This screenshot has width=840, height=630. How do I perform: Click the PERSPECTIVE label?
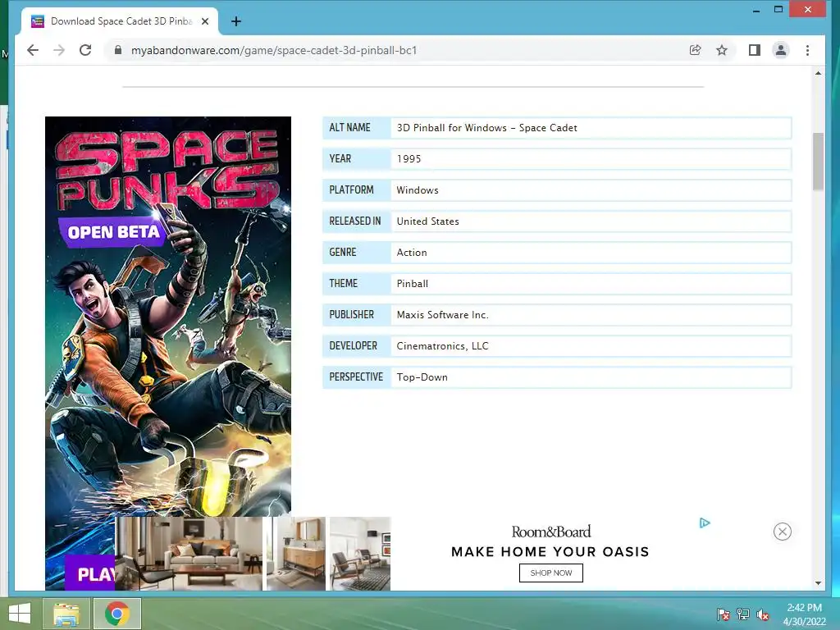pos(356,377)
